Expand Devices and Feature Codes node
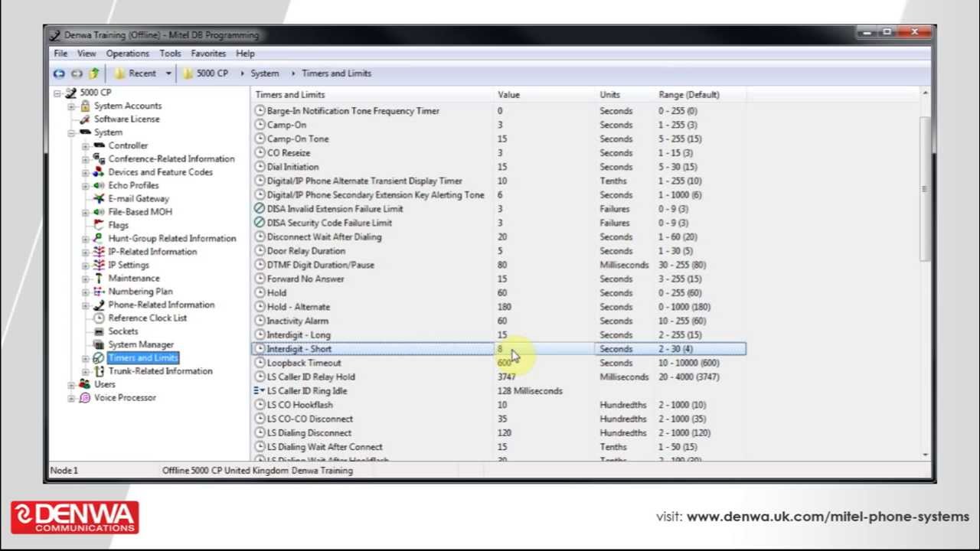This screenshot has width=980, height=551. point(85,172)
